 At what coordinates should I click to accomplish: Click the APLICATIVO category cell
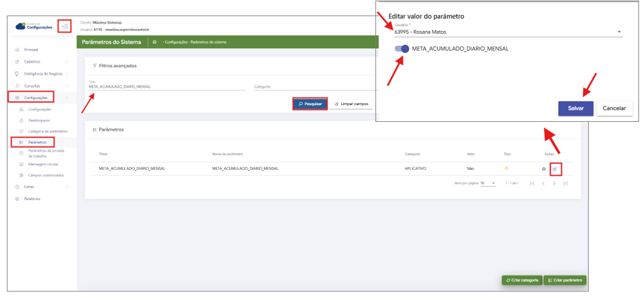tap(416, 168)
